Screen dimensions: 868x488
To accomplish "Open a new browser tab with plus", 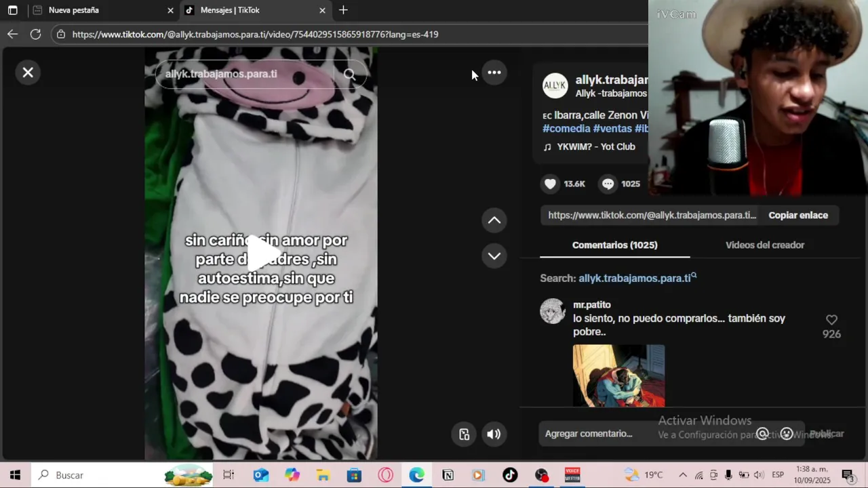I will click(343, 10).
